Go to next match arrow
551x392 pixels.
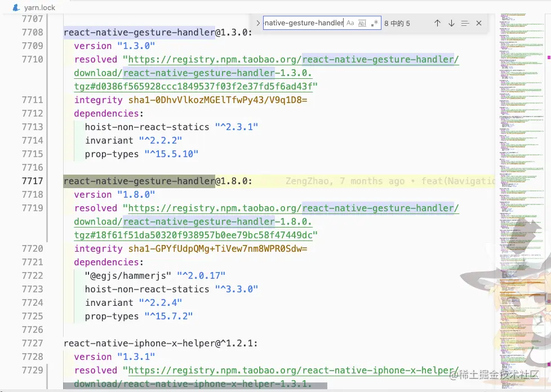pos(451,23)
